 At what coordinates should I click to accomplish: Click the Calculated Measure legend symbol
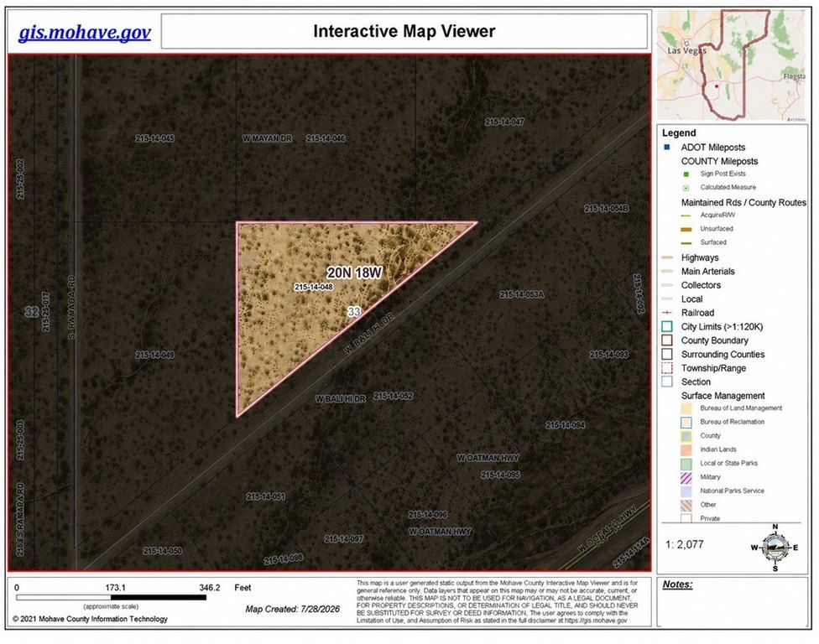coord(686,188)
